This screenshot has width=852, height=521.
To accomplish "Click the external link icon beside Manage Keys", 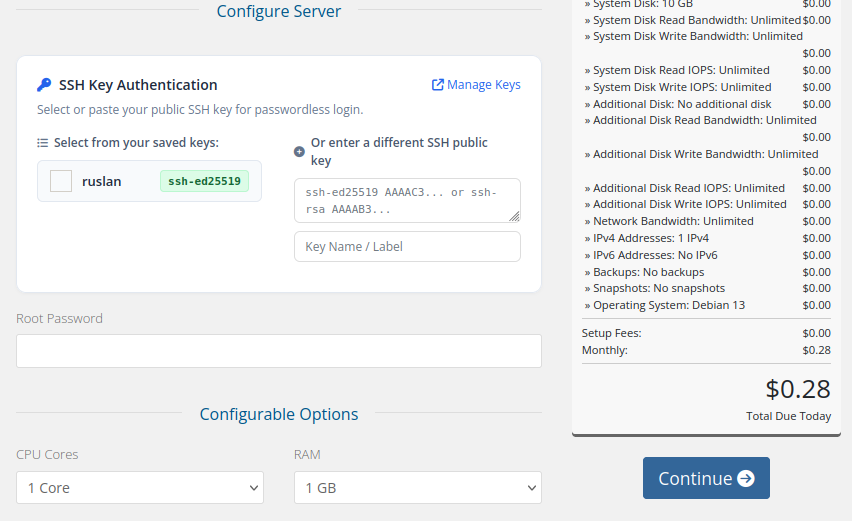I will click(437, 85).
